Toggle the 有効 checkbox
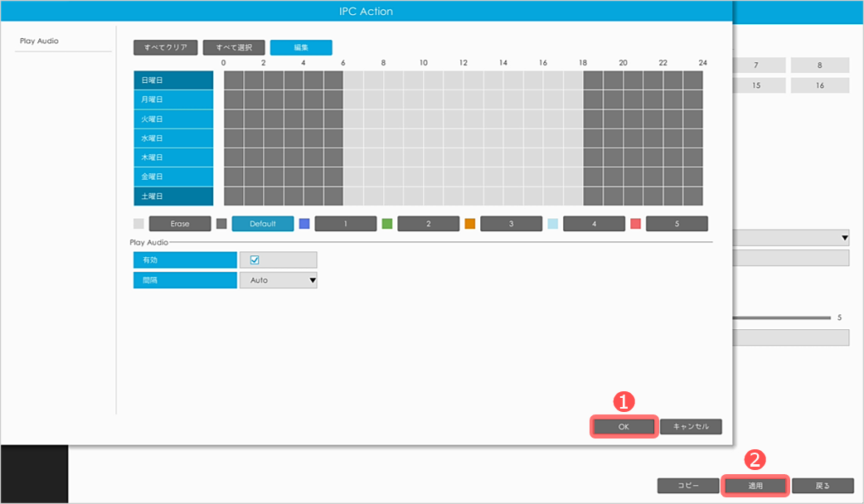 (x=255, y=260)
